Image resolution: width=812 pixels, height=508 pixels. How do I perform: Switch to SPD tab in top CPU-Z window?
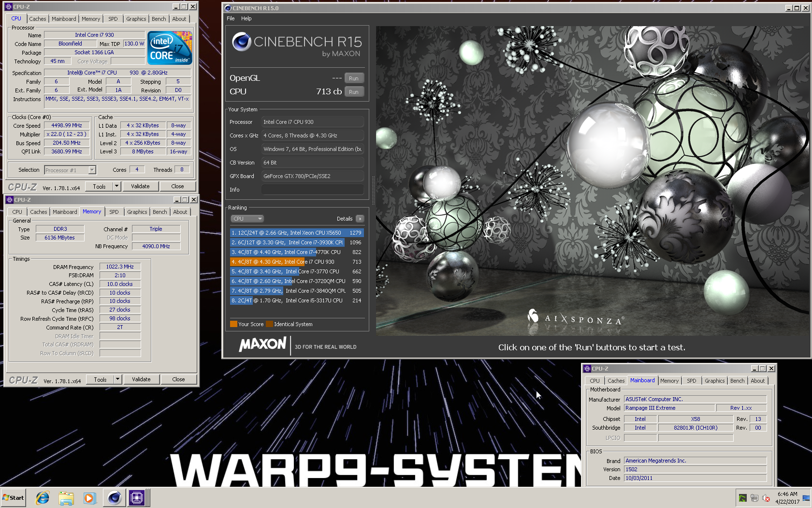click(113, 19)
